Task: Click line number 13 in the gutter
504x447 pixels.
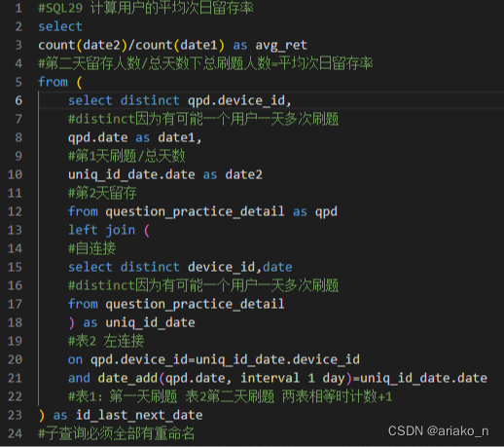Action: pyautogui.click(x=15, y=230)
